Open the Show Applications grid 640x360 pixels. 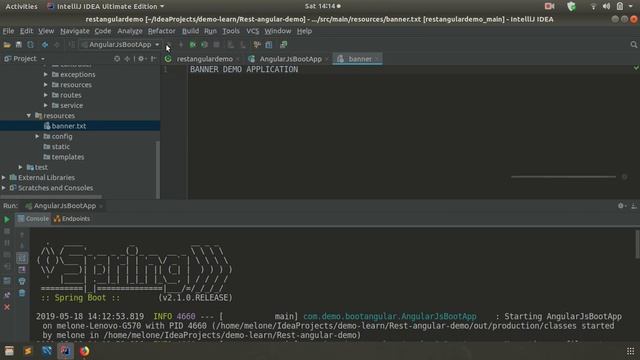(x=630, y=351)
